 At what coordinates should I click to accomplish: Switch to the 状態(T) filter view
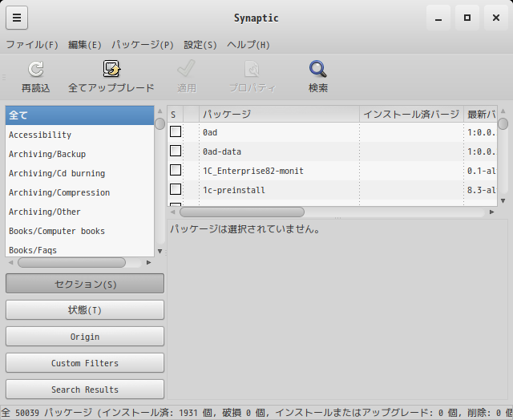coord(85,309)
